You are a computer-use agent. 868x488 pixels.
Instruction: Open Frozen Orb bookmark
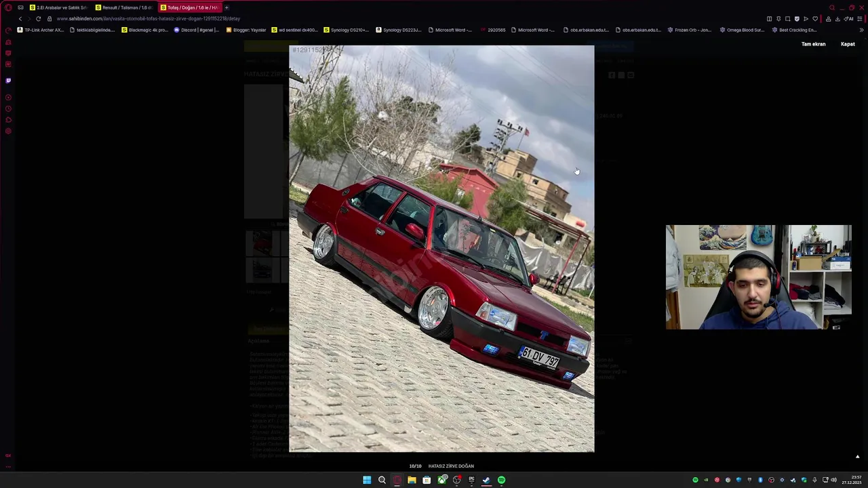pyautogui.click(x=690, y=30)
